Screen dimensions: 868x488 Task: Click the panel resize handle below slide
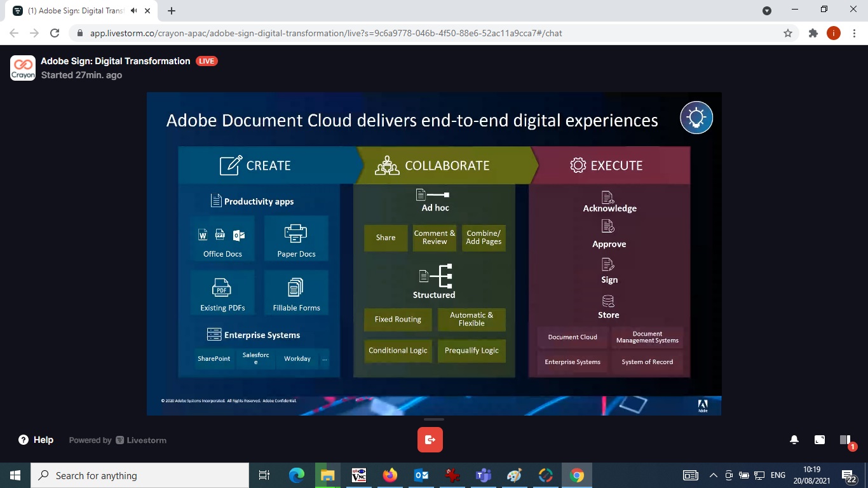click(434, 419)
